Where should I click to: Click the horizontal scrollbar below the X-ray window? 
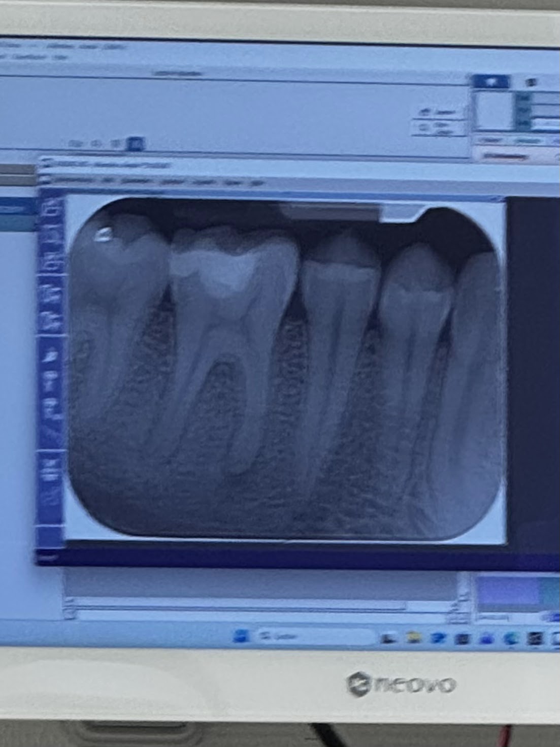pos(239,605)
